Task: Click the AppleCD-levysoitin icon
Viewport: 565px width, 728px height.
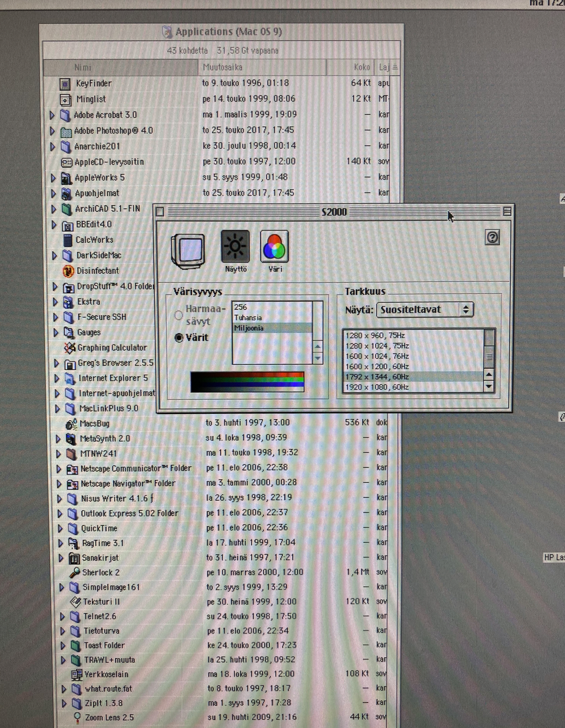Action: click(x=67, y=162)
